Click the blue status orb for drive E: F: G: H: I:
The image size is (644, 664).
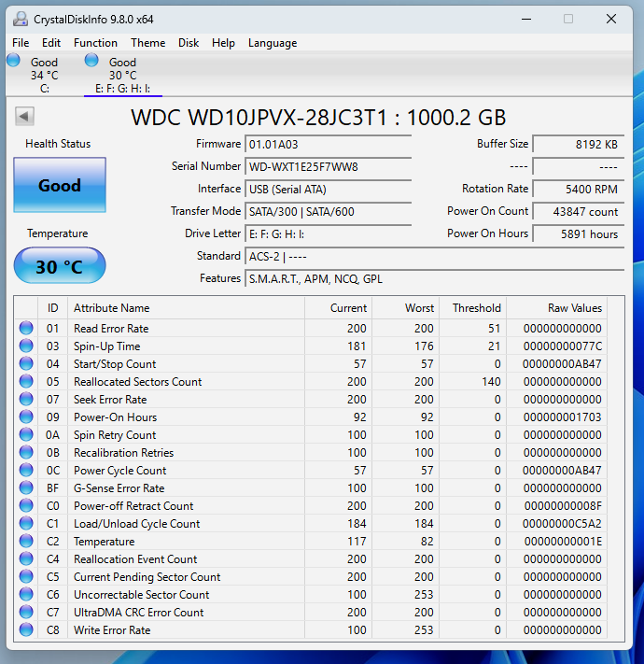pyautogui.click(x=91, y=60)
